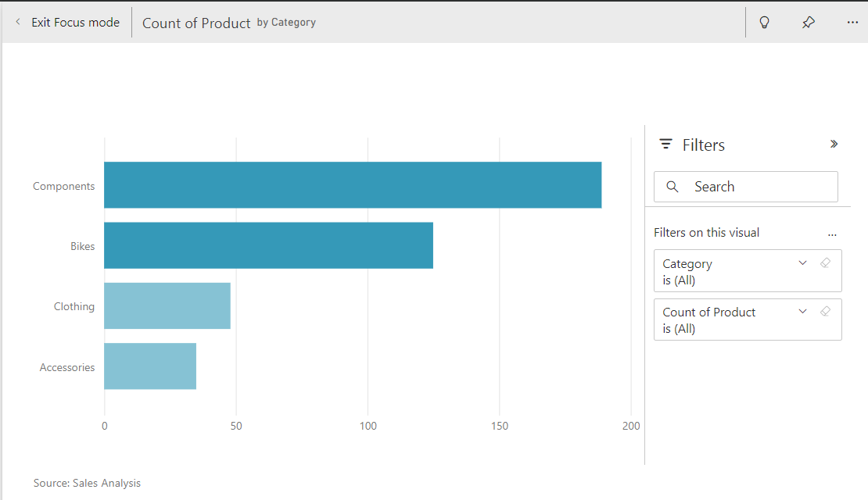Screen dimensions: 868x500
Task: Select the Accessories bar in the chart
Action: point(150,366)
